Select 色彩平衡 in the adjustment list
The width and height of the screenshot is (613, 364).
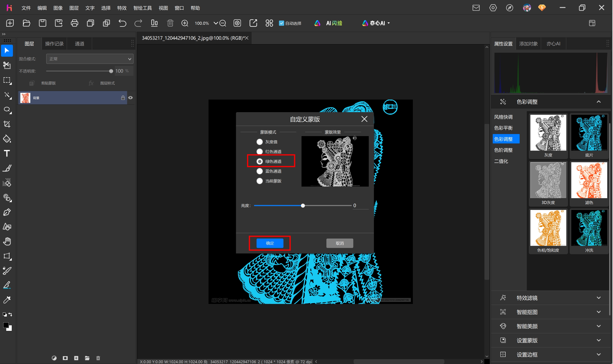503,128
